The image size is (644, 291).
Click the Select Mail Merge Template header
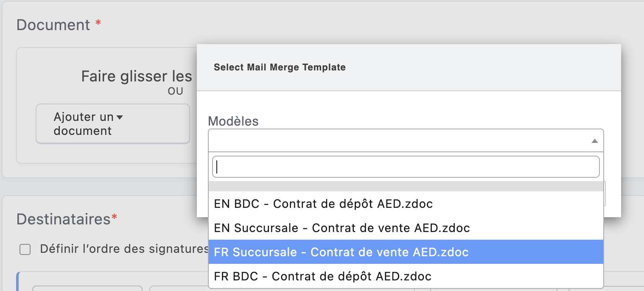(x=280, y=67)
